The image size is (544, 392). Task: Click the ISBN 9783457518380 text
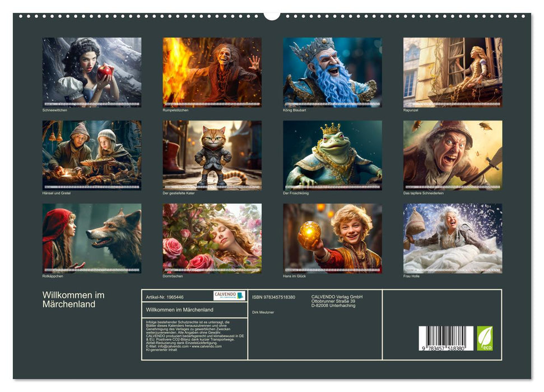click(273, 297)
